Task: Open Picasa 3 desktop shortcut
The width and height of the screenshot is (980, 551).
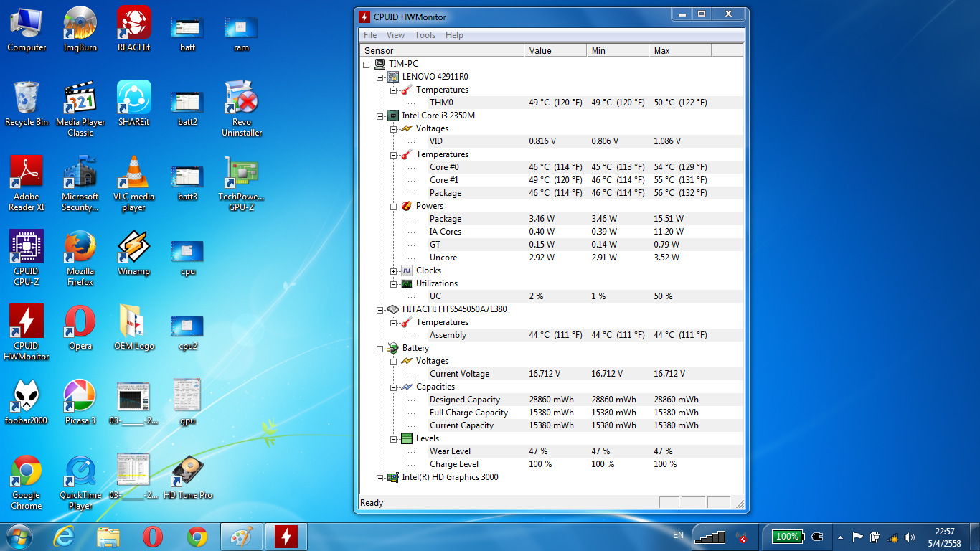Action: [x=80, y=402]
